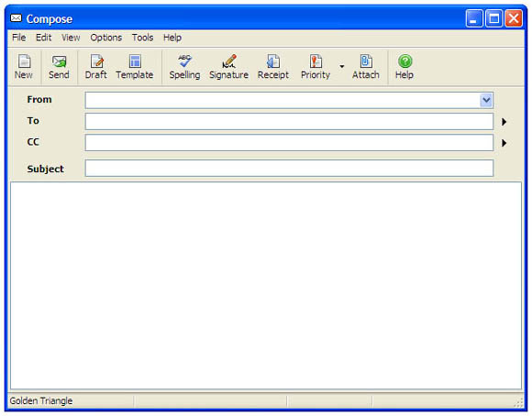Viewport: 532px width, 416px height.
Task: Expand the arrow next to To field
Action: [504, 122]
